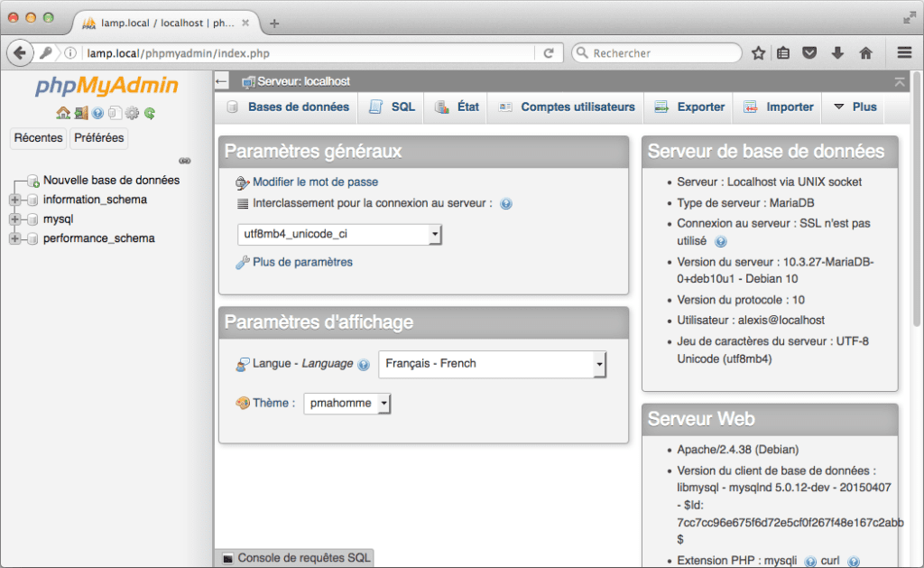The width and height of the screenshot is (924, 568).
Task: Click the phpMyAdmin home icon
Action: click(x=62, y=112)
